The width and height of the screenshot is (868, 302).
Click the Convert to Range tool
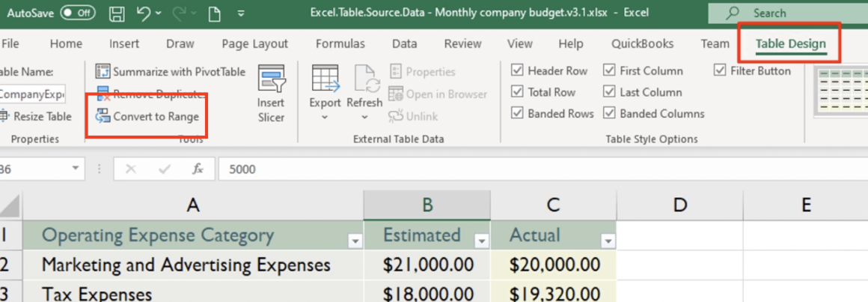point(147,116)
